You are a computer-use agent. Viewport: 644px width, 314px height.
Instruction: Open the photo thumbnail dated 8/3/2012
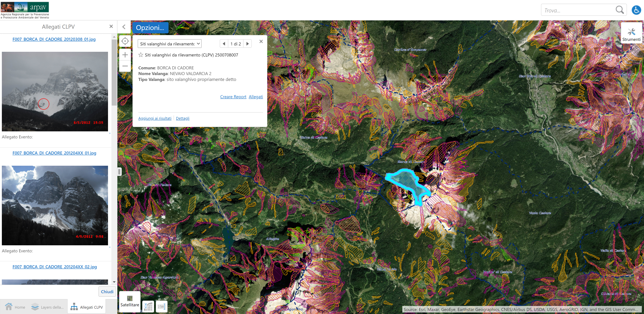pos(55,91)
